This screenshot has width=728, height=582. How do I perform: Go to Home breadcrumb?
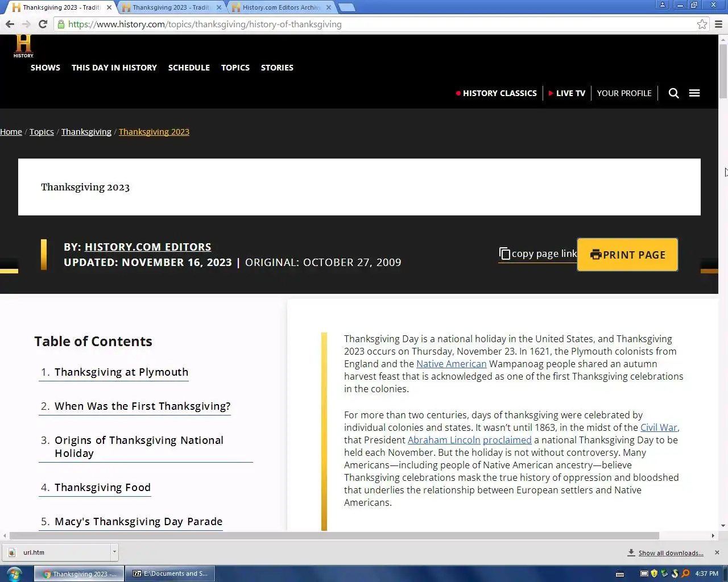coord(11,132)
